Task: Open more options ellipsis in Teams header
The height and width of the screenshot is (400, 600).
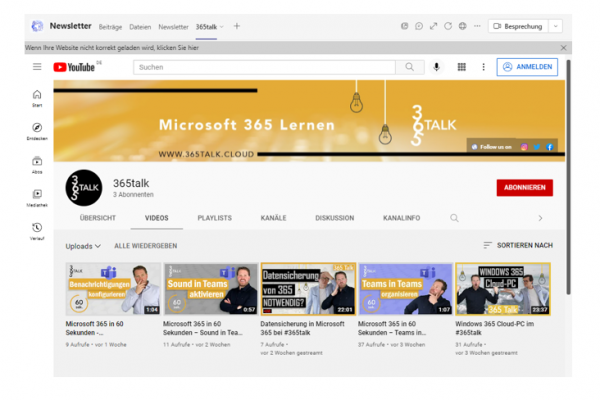Action: (477, 26)
